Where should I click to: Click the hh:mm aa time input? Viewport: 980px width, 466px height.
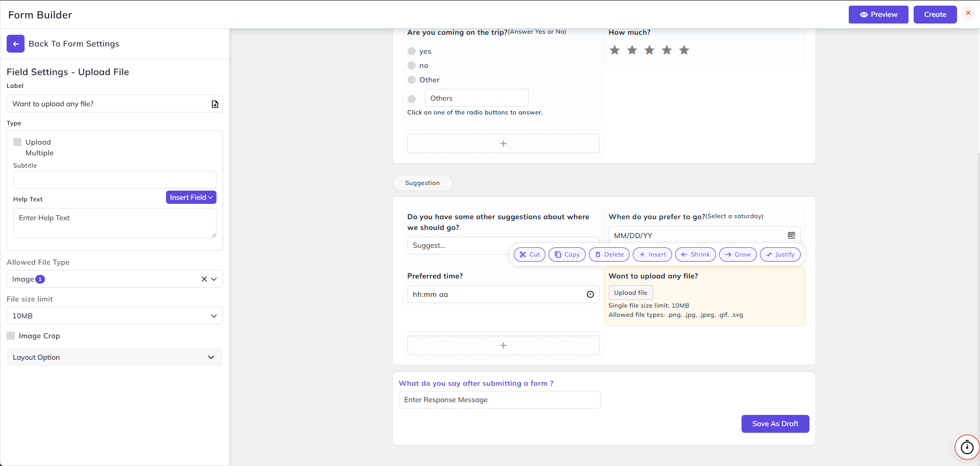[x=504, y=294]
